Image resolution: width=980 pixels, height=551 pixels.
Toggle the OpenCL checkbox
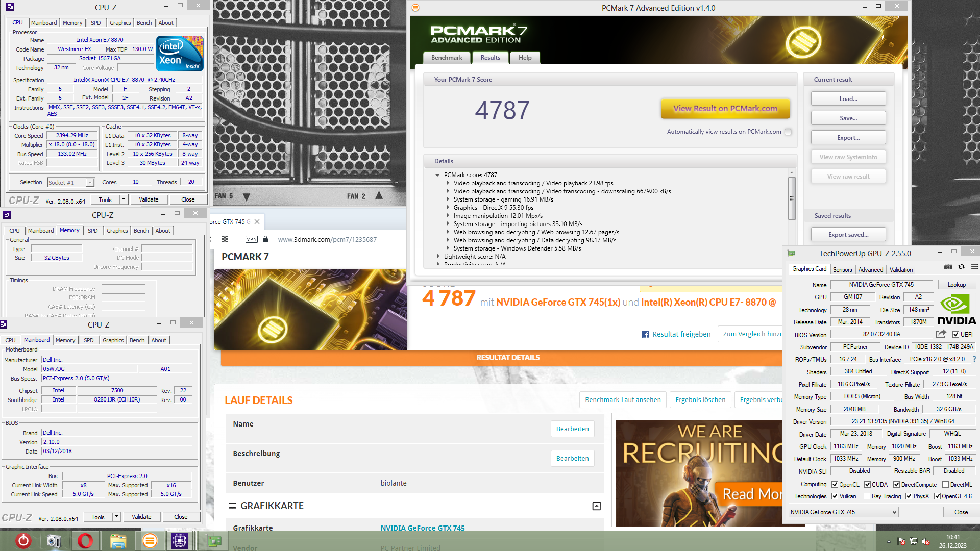coord(835,485)
